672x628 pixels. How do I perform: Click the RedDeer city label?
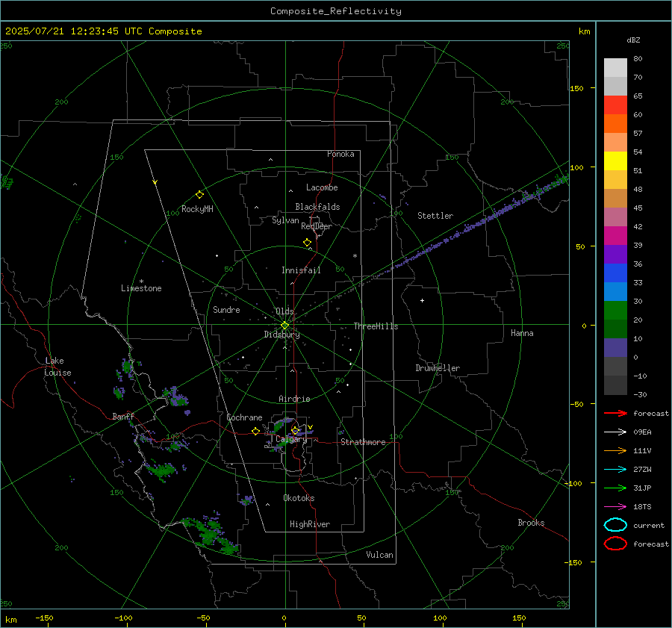(x=317, y=226)
